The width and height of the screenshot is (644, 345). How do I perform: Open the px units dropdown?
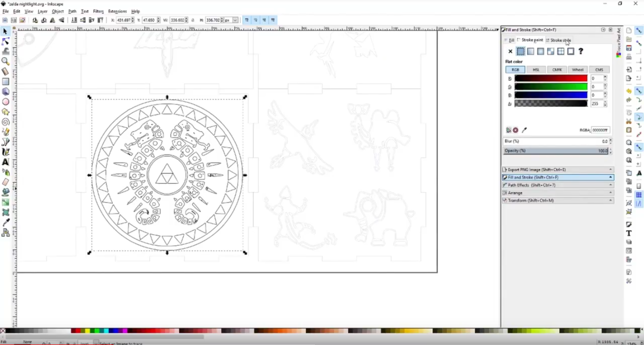click(x=235, y=20)
